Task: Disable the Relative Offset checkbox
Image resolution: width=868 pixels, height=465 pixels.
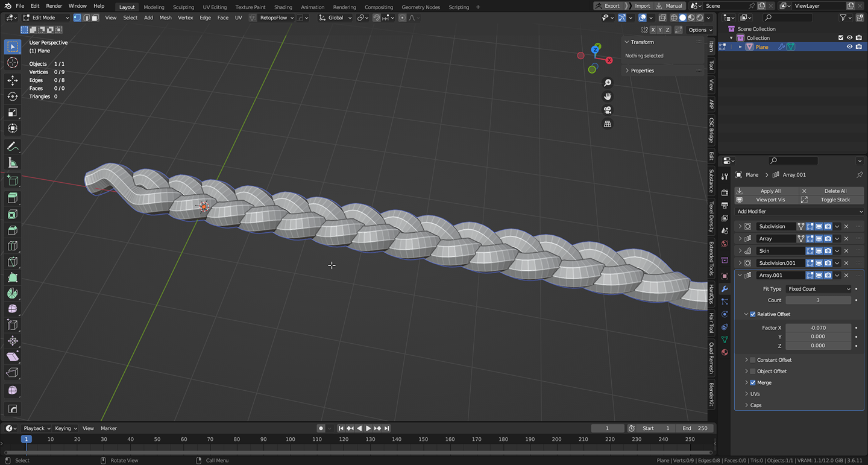Action: pyautogui.click(x=753, y=314)
